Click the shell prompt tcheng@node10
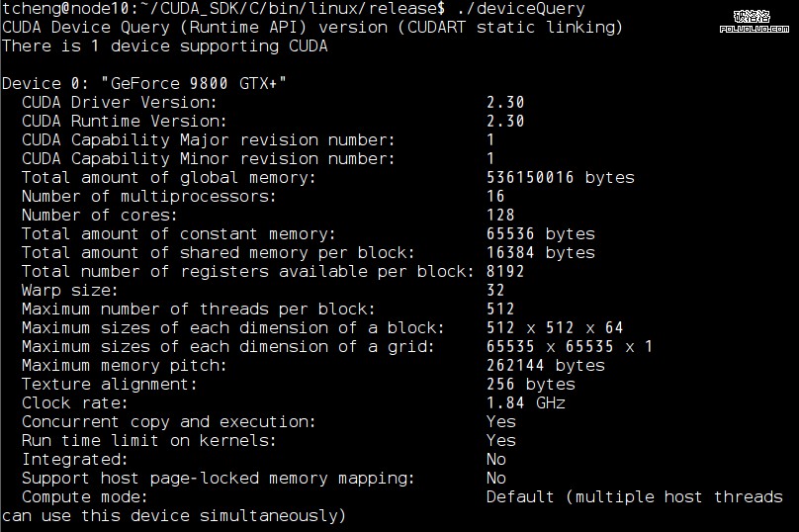The height and width of the screenshot is (532, 799). (67, 9)
